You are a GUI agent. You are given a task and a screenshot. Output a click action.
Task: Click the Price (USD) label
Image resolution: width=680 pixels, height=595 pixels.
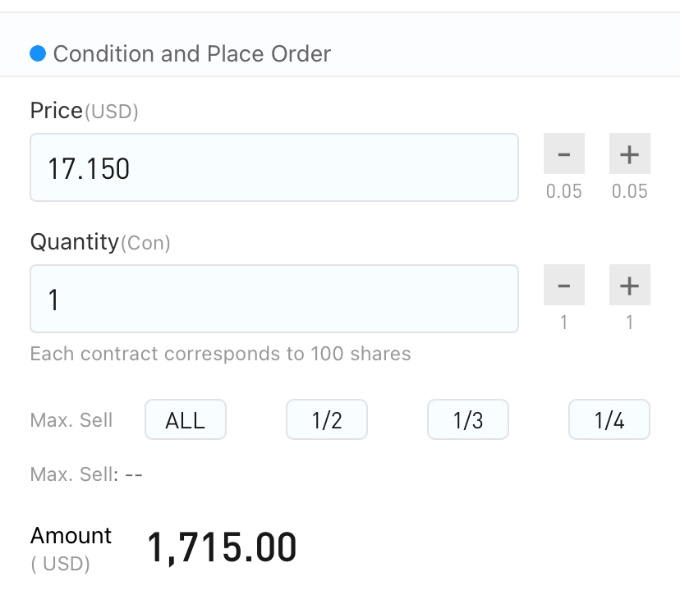[84, 111]
